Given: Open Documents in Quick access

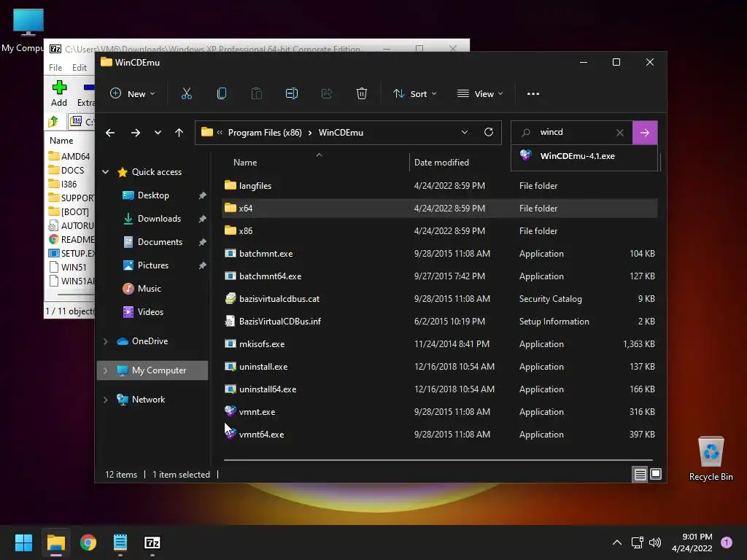Looking at the screenshot, I should click(160, 242).
